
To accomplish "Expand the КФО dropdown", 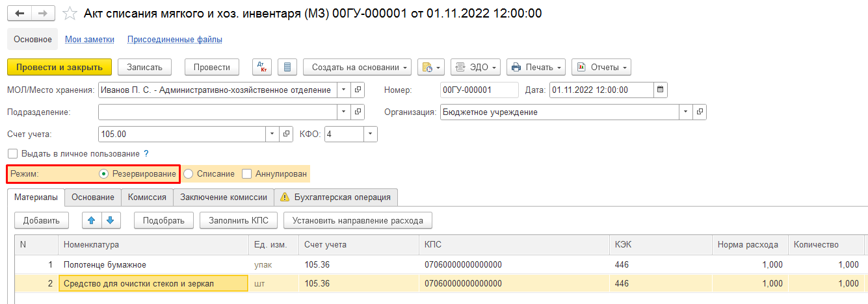I will tap(371, 134).
